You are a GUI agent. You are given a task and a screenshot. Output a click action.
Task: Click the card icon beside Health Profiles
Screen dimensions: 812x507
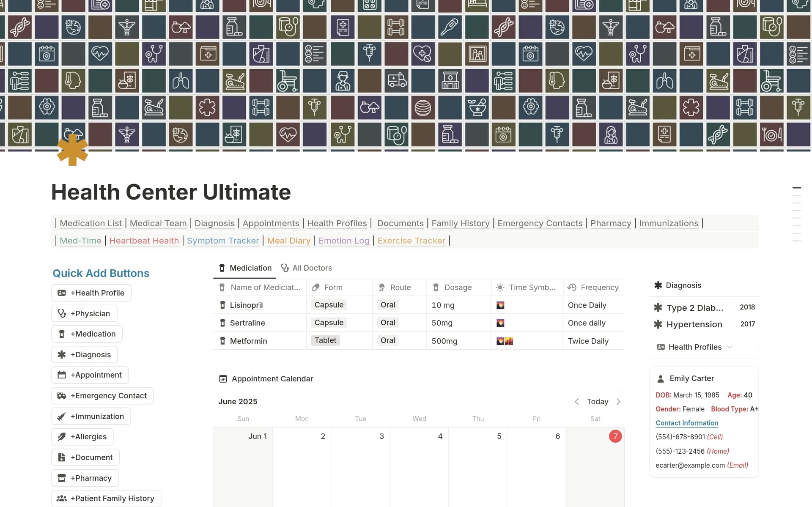click(x=661, y=347)
